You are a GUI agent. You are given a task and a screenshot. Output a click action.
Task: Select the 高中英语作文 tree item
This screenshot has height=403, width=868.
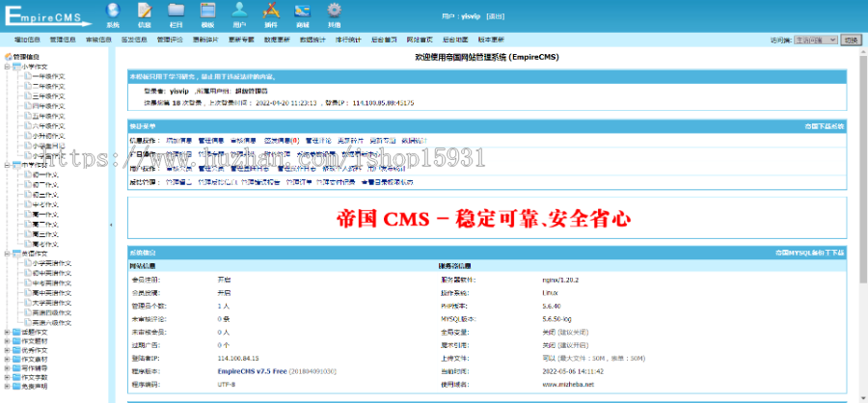tap(52, 293)
